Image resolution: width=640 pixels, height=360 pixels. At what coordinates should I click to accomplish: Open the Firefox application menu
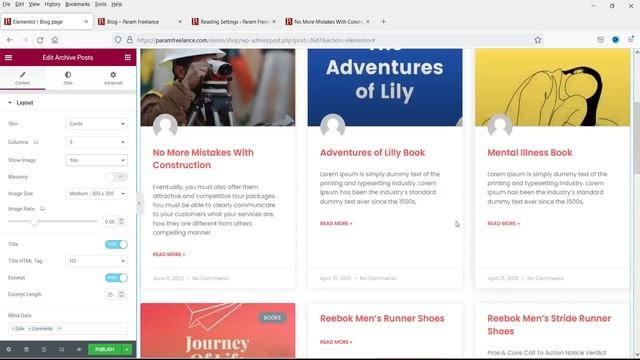tap(631, 40)
